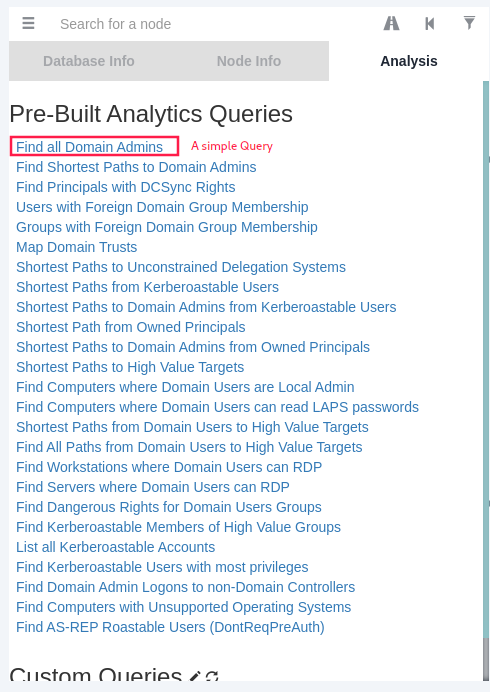
Task: Click the pathfinding road icon
Action: point(392,23)
